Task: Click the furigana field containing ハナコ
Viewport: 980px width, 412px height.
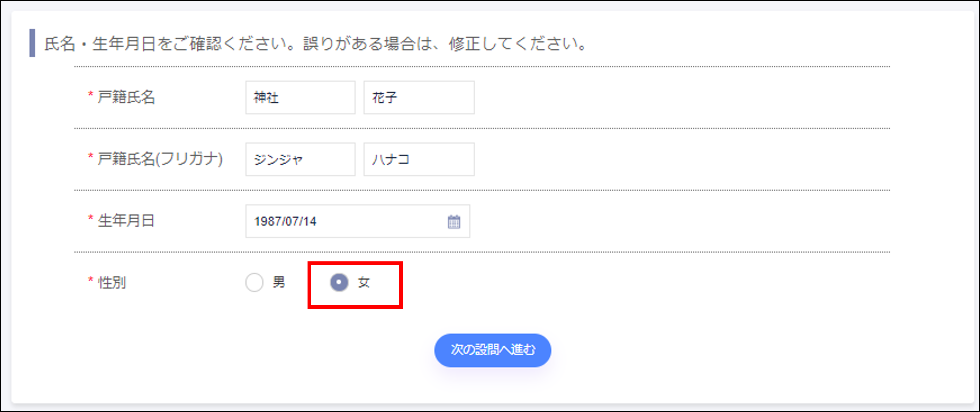Action: click(x=419, y=159)
